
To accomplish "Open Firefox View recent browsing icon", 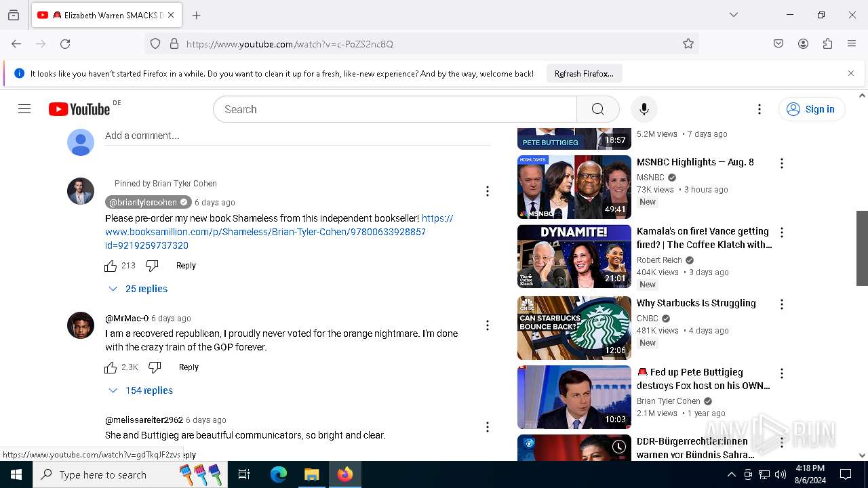I will coord(14,15).
